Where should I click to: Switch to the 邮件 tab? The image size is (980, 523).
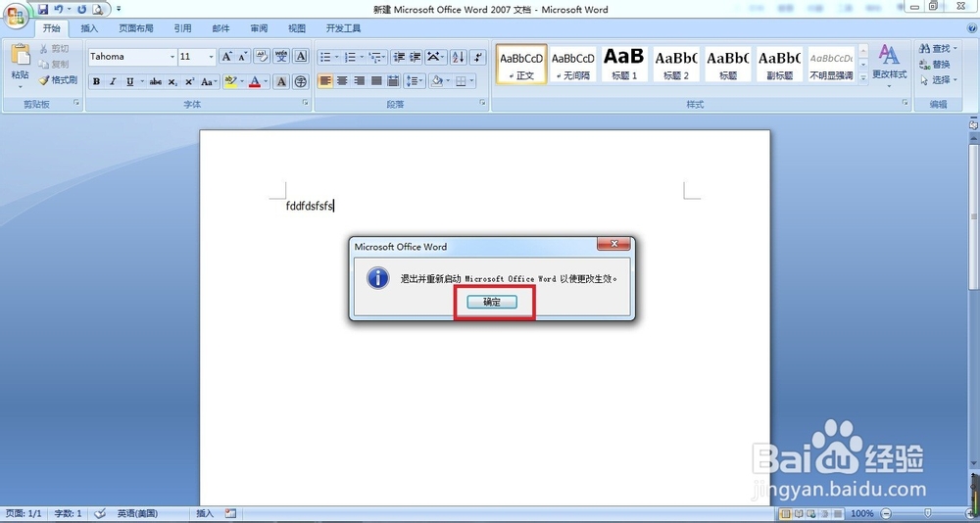(x=220, y=28)
